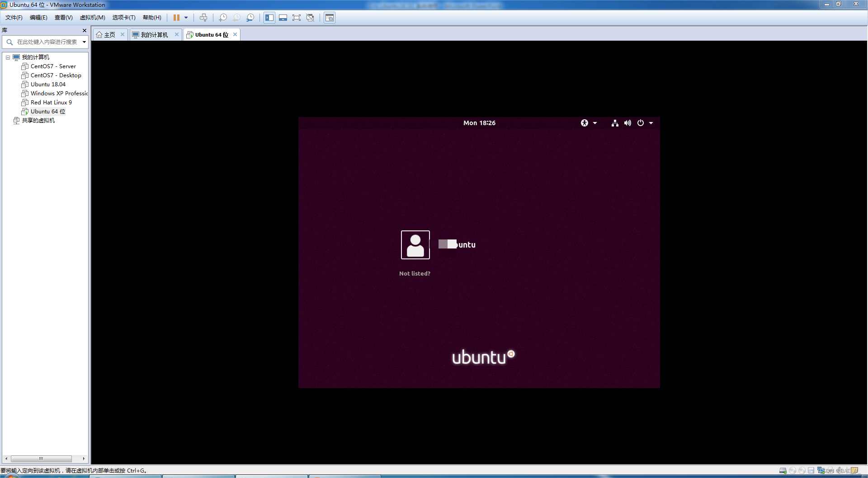Screen dimensions: 868x478
Task: Select Ubuntu 18.04 in the library
Action: tap(48, 84)
